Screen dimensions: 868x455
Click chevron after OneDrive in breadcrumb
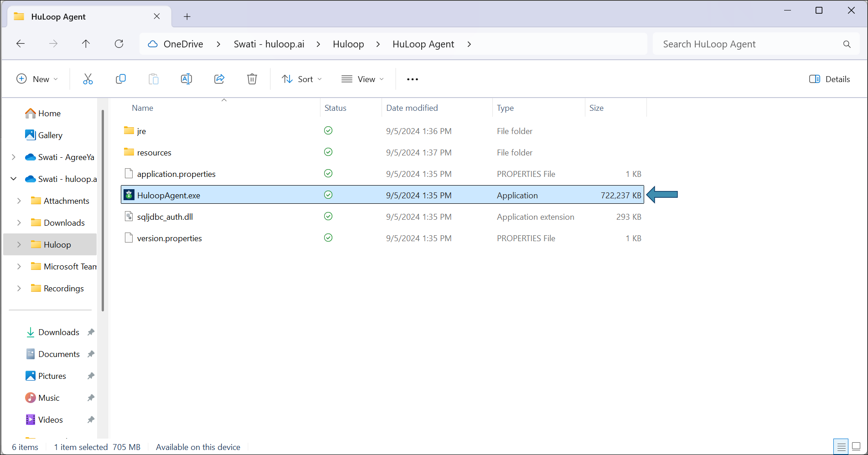coord(218,44)
